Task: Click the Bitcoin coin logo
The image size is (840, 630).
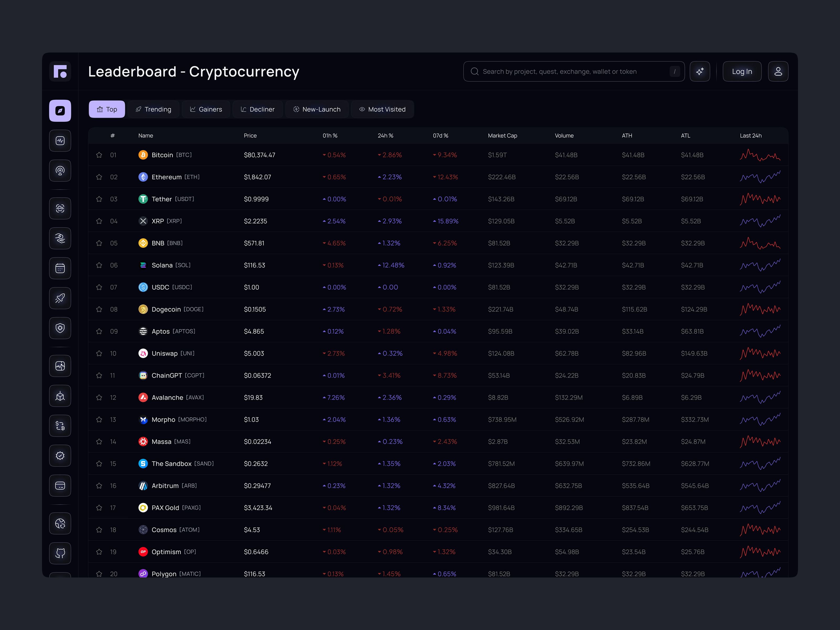Action: coord(143,155)
